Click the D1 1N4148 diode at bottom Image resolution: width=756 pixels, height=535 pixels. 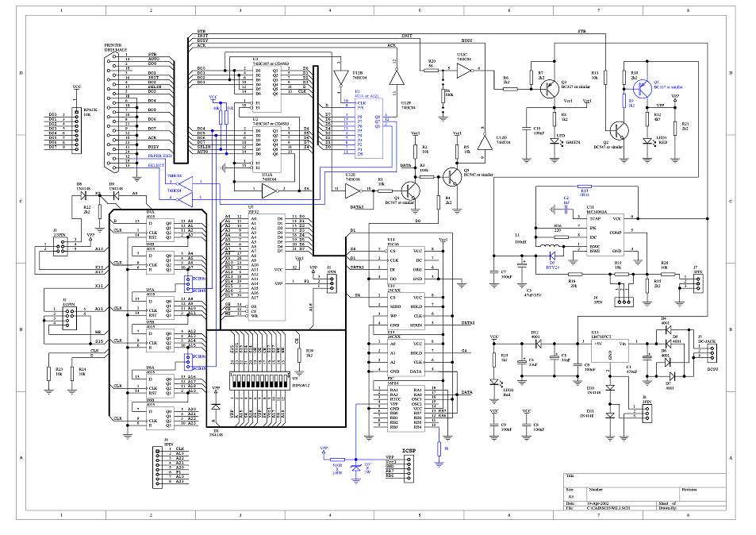[x=216, y=406]
